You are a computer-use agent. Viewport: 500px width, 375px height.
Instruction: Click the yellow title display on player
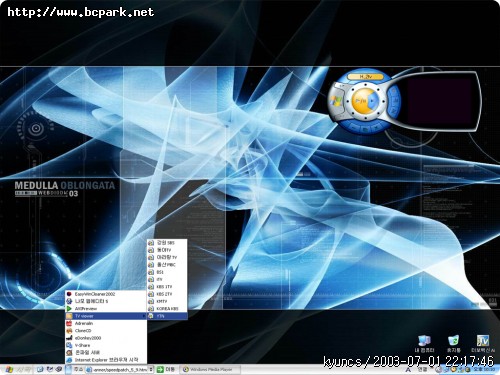tap(365, 76)
